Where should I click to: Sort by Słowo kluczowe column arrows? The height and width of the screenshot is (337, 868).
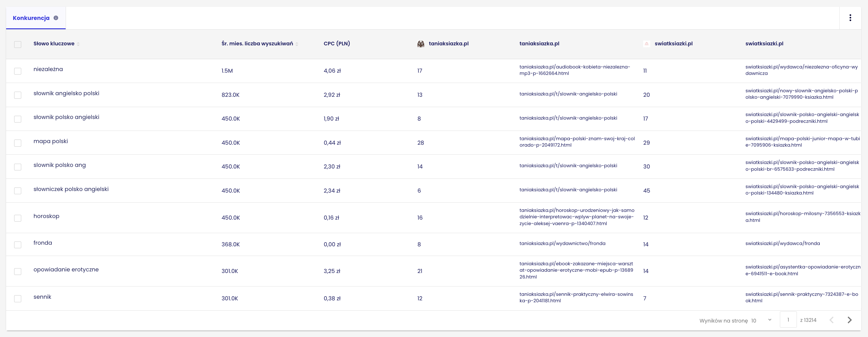pos(78,44)
